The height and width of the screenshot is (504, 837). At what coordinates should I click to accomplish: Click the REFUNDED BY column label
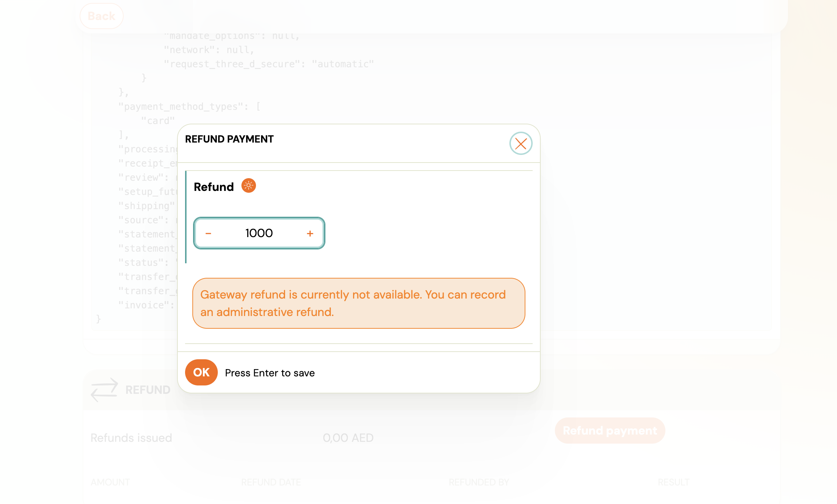pyautogui.click(x=479, y=482)
